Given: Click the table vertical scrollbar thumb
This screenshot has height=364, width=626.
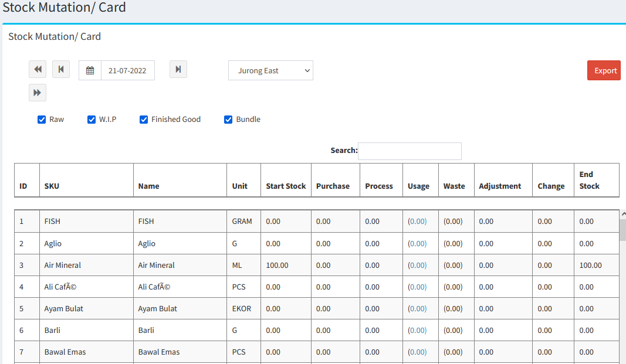Looking at the screenshot, I should click(x=623, y=230).
